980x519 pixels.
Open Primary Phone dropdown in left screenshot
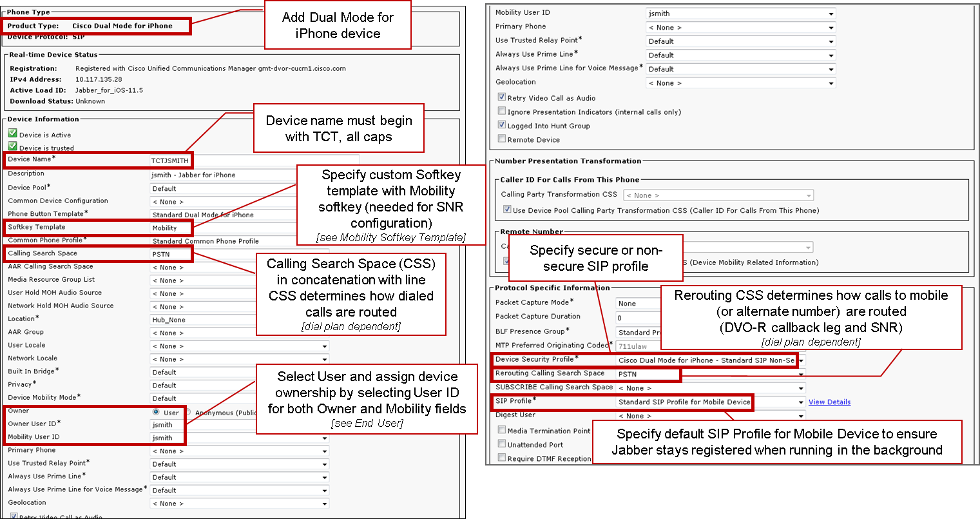(x=239, y=451)
